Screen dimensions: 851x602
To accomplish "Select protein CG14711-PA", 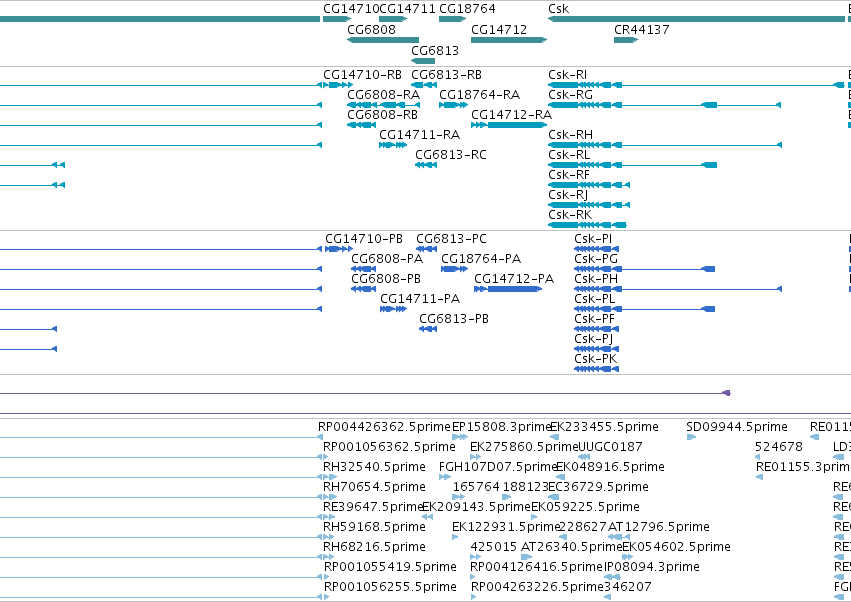I will 393,309.
